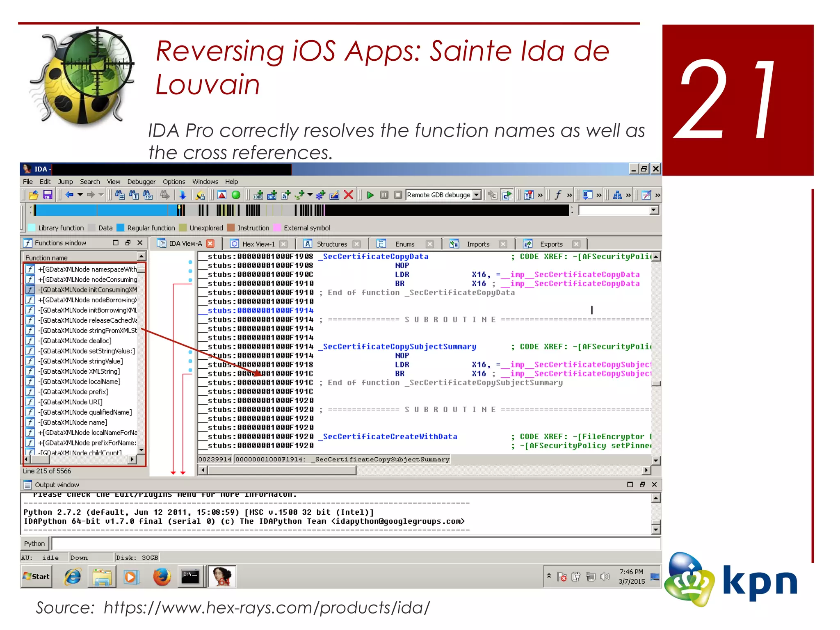The height and width of the screenshot is (630, 840).
Task: Click the convert to code icon
Action: pyautogui.click(x=258, y=195)
